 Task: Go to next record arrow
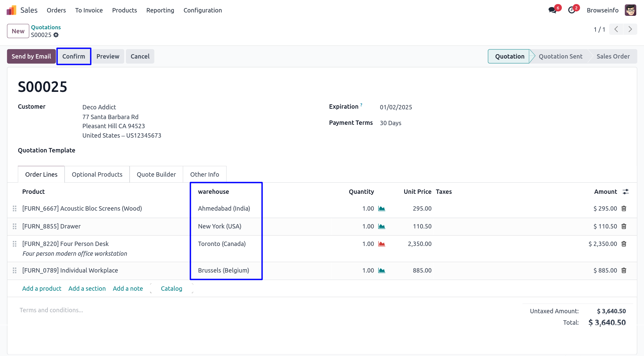630,30
